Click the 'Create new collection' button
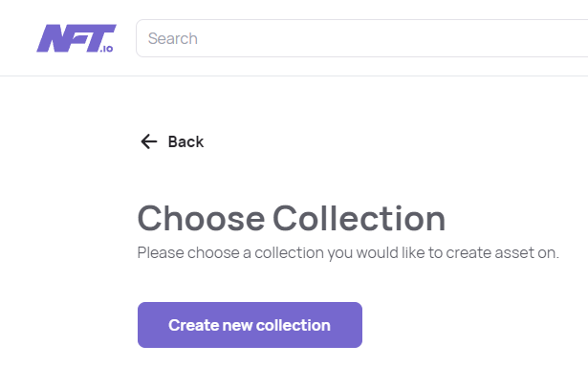Image resolution: width=588 pixels, height=367 pixels. point(250,325)
